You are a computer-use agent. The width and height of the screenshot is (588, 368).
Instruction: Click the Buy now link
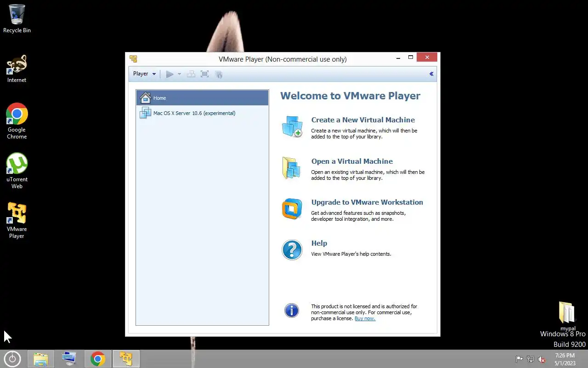(x=365, y=318)
